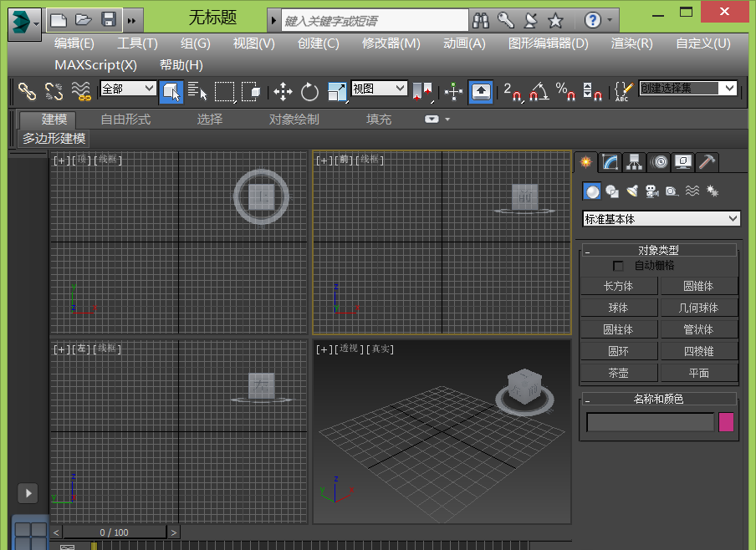The height and width of the screenshot is (550, 756).
Task: Toggle the 2D Snaps button
Action: click(512, 92)
